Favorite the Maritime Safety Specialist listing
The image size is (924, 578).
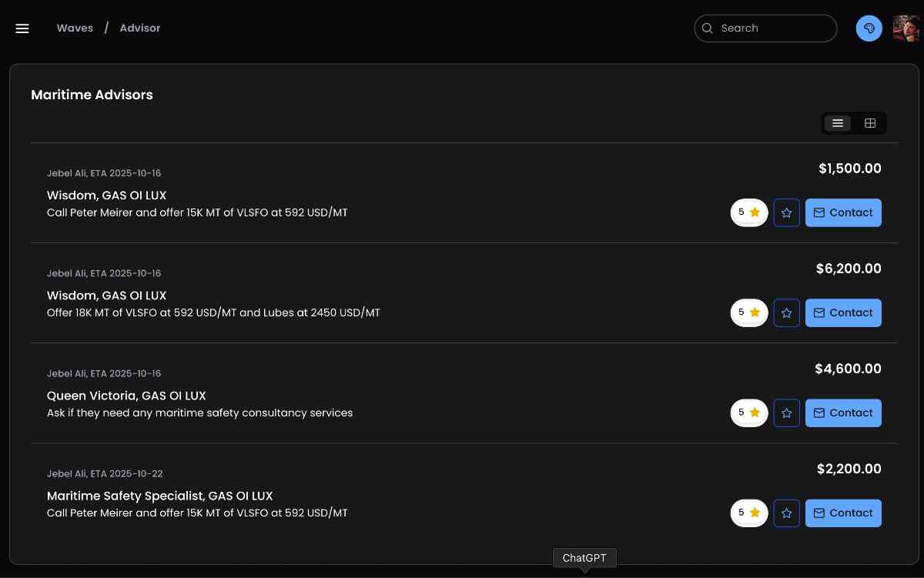coord(786,513)
